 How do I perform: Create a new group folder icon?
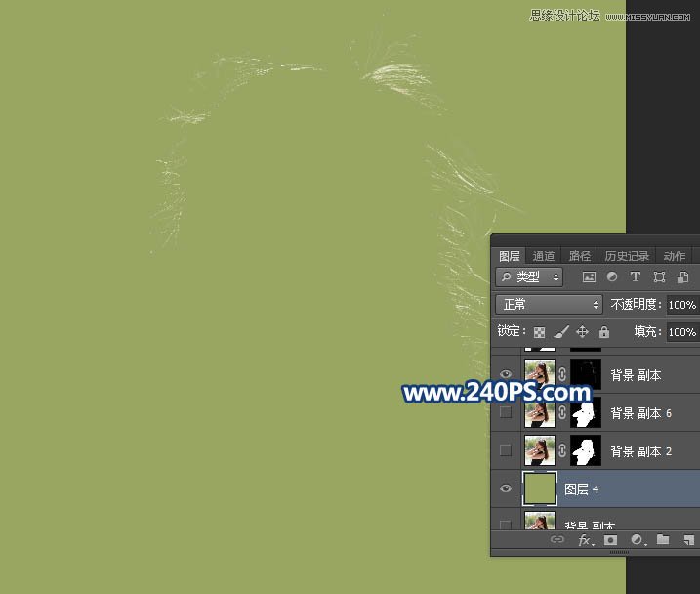coord(663,540)
